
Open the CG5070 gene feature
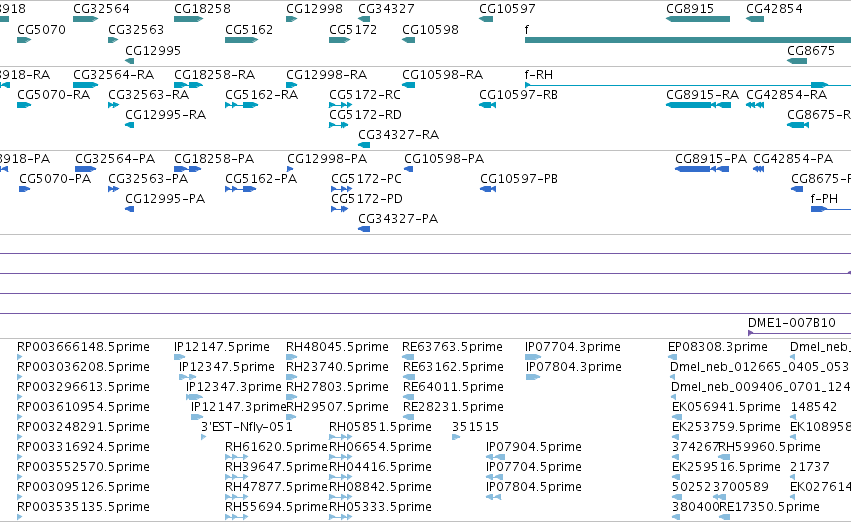pyautogui.click(x=24, y=40)
